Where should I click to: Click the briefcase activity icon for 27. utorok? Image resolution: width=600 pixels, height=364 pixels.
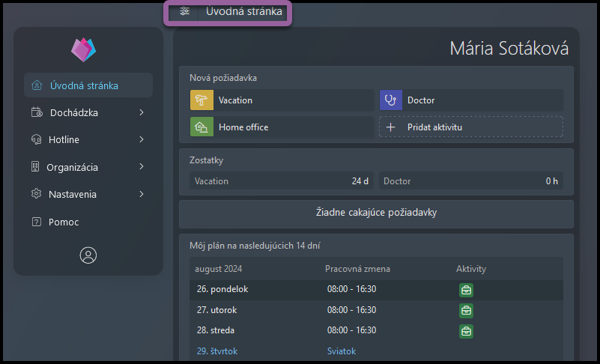click(x=465, y=310)
